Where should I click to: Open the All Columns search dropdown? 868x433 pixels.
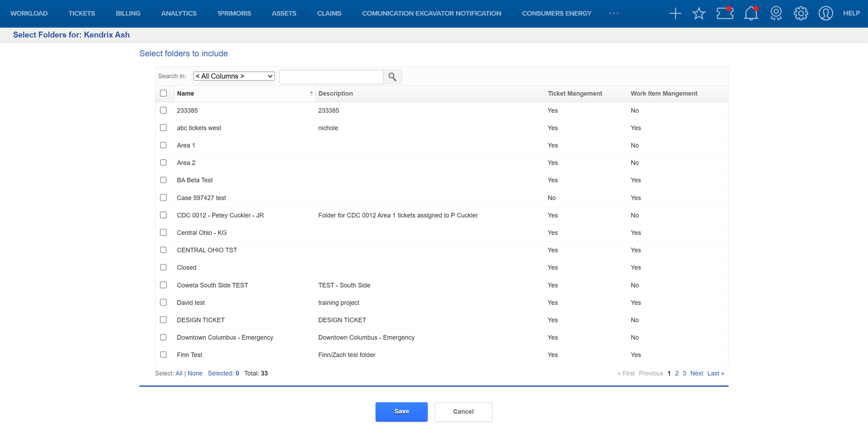(x=234, y=76)
